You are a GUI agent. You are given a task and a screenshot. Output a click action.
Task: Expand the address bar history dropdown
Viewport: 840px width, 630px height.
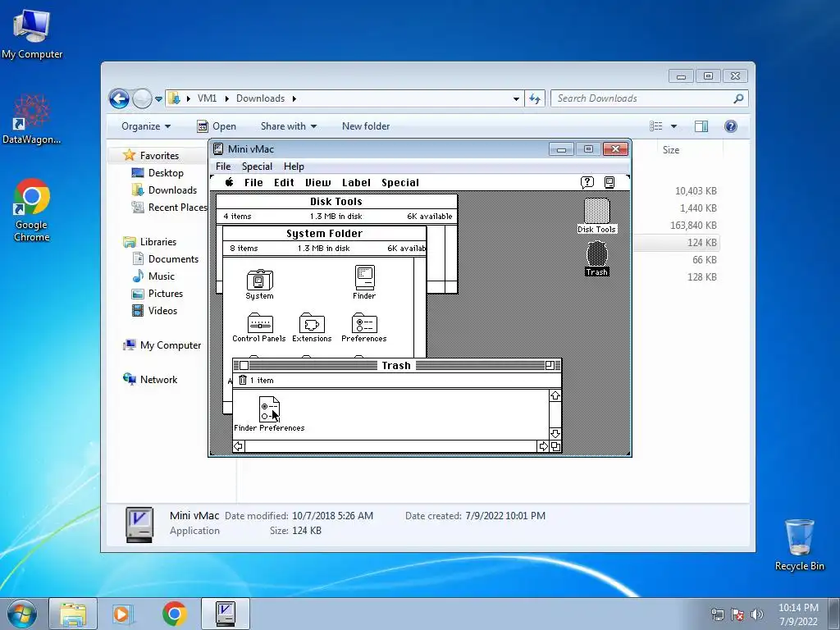pos(516,98)
